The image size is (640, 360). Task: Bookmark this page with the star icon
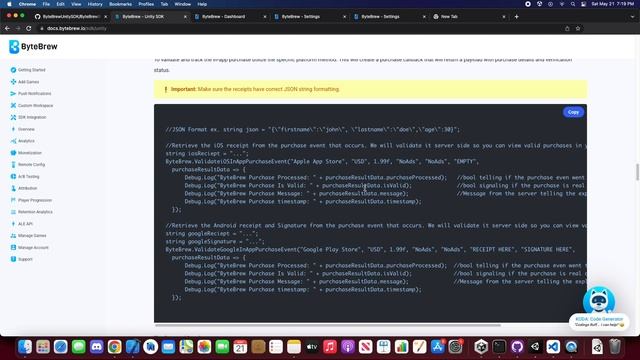pyautogui.click(x=578, y=29)
